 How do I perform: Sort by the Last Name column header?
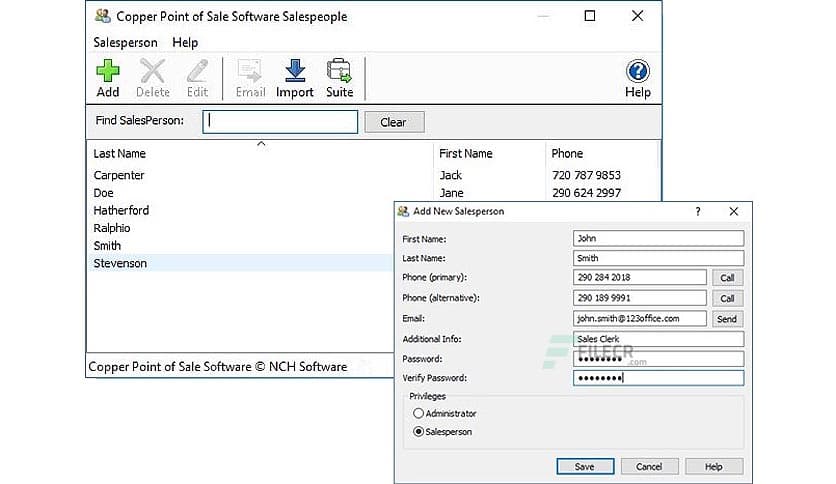click(x=120, y=154)
